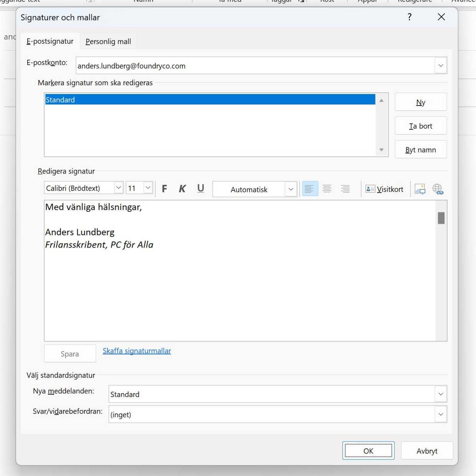This screenshot has width=476, height=476.
Task: Select the Standard signature in the list
Action: [154, 99]
